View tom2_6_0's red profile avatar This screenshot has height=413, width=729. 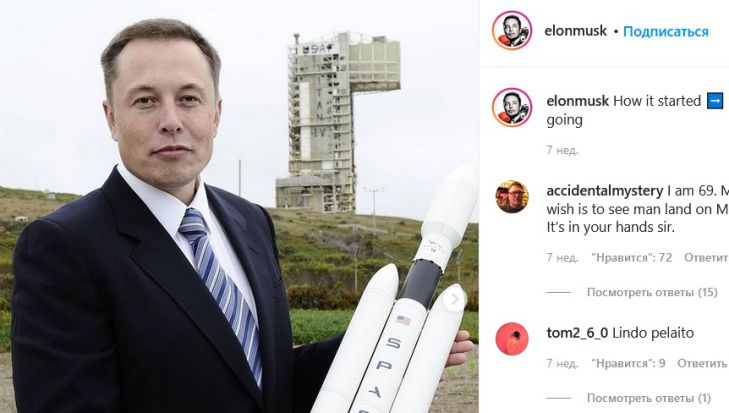[512, 339]
